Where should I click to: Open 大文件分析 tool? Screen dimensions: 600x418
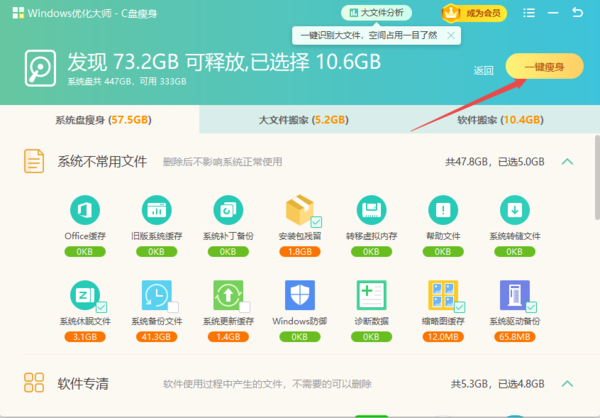coord(376,13)
